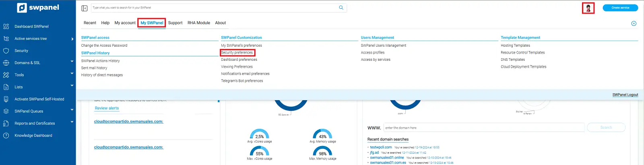
Task: Open My SWPanel's preferences
Action: (x=242, y=45)
